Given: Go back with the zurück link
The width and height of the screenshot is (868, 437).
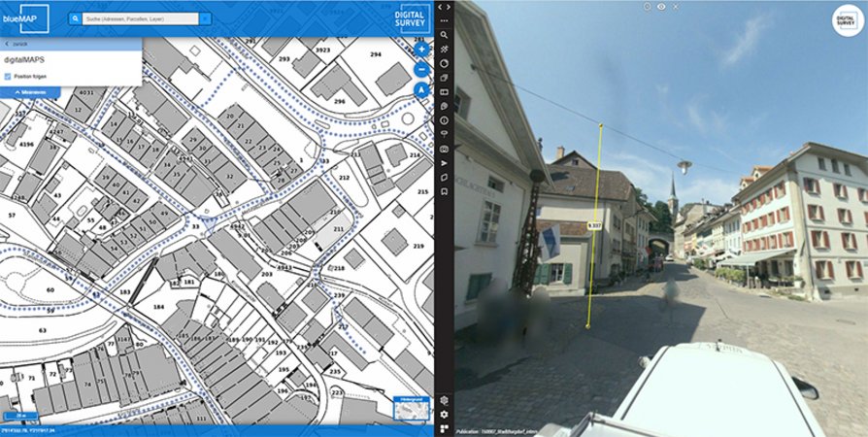Looking at the screenshot, I should coord(17,44).
